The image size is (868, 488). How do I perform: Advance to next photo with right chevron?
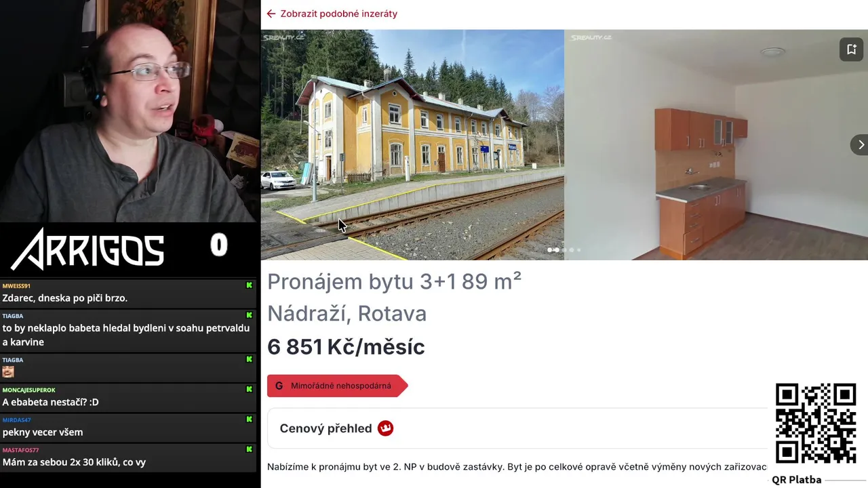pos(861,144)
